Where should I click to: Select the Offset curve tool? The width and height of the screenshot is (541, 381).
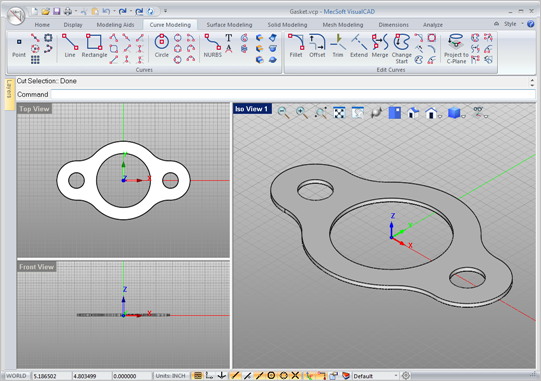[317, 46]
